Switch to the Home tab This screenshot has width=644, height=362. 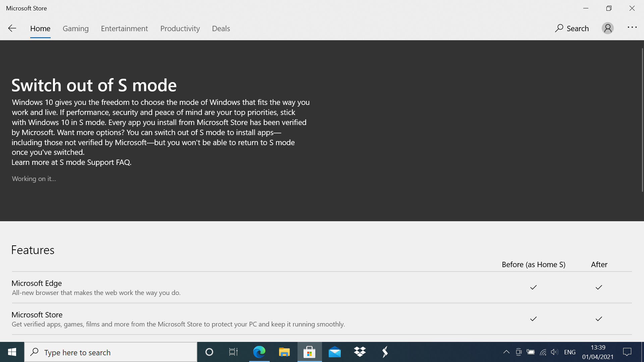(x=40, y=28)
